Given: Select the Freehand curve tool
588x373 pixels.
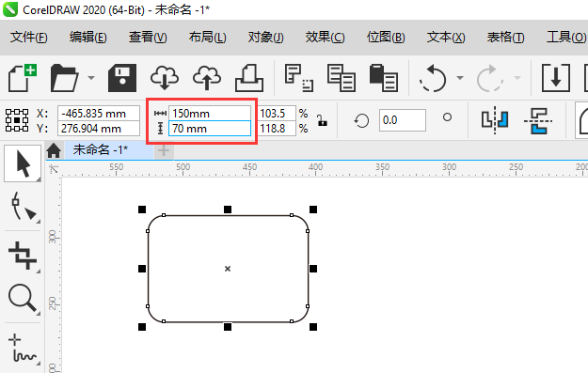Looking at the screenshot, I should click(24, 349).
